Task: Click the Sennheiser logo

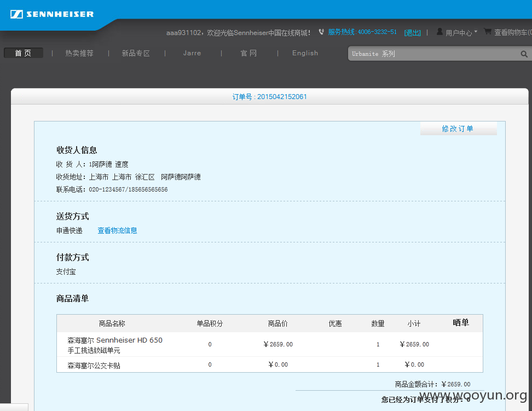Action: [52, 14]
